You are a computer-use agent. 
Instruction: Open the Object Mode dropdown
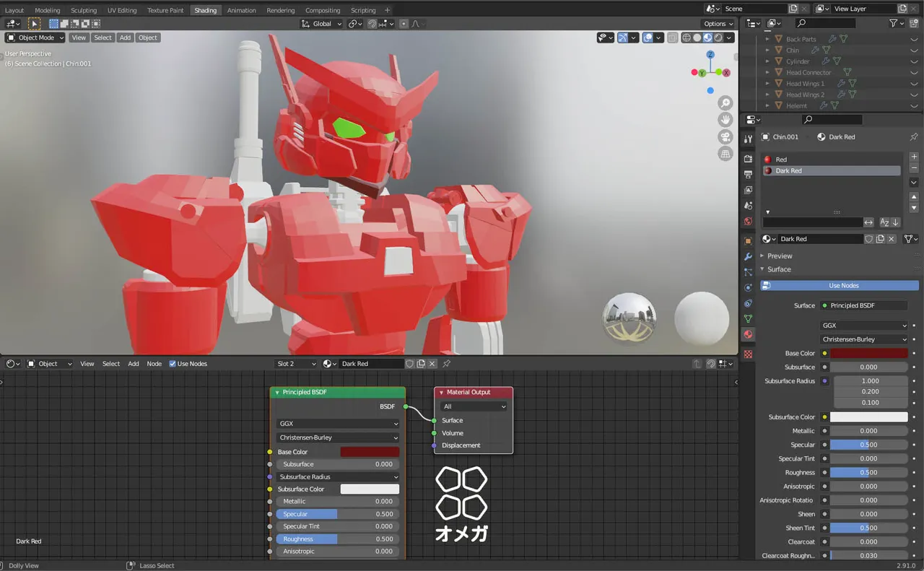point(35,38)
